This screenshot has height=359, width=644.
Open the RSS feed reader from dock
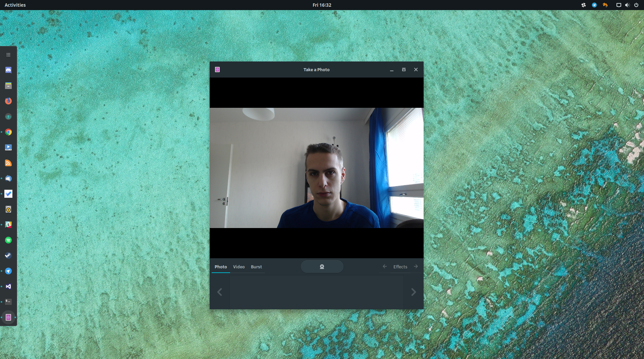pyautogui.click(x=8, y=163)
